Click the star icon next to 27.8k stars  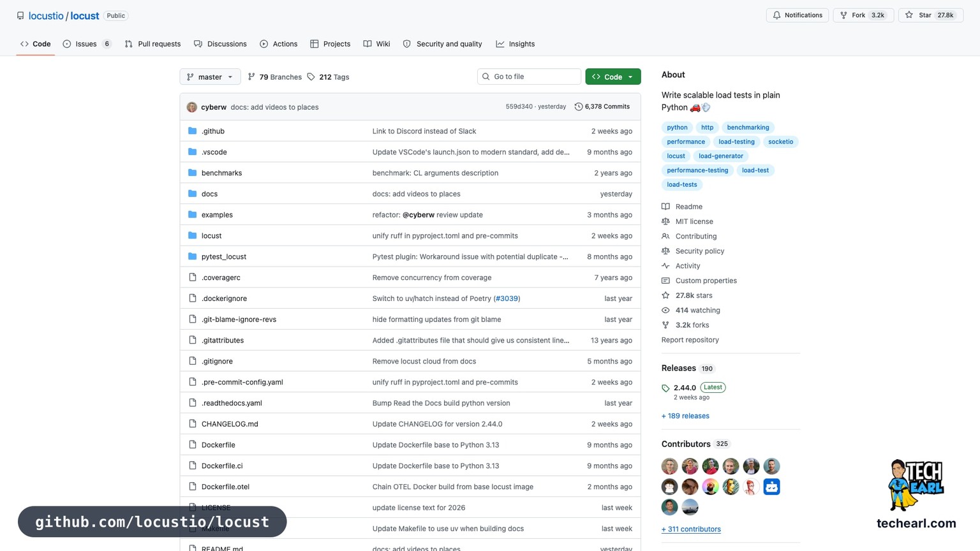click(x=665, y=295)
